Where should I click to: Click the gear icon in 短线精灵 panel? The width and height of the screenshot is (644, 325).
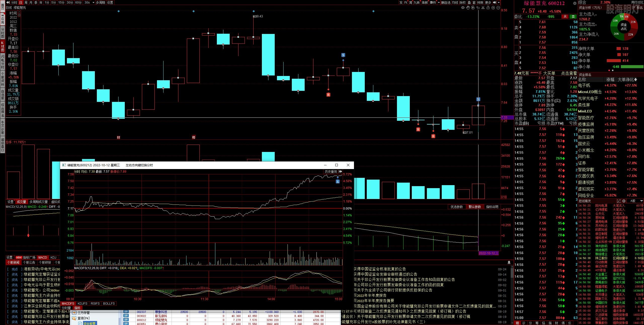pyautogui.click(x=624, y=201)
